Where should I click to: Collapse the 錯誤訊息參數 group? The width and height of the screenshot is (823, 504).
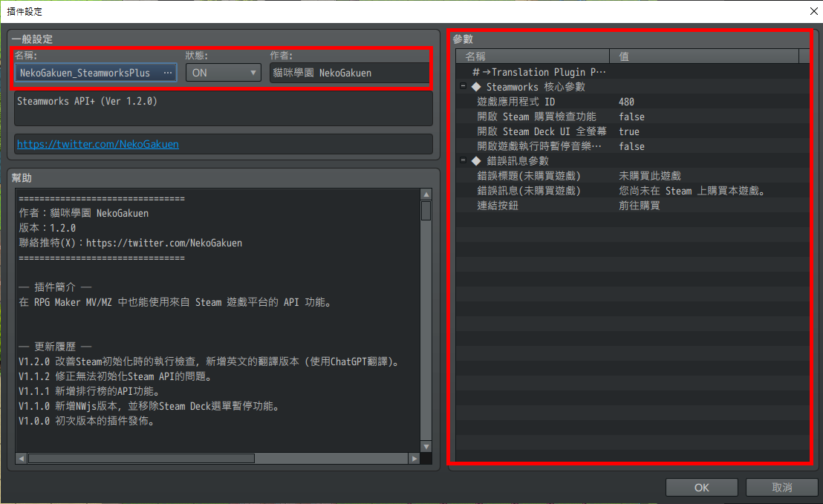463,160
